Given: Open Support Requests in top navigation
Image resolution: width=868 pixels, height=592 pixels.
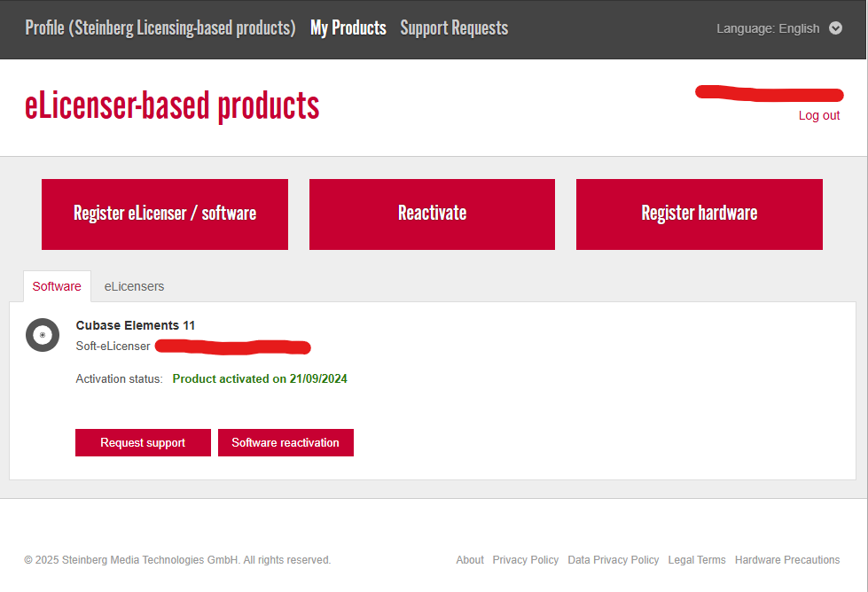Looking at the screenshot, I should 454,28.
